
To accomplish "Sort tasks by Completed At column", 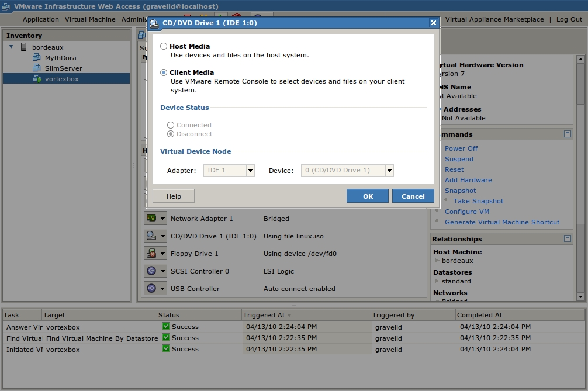I will point(521,315).
